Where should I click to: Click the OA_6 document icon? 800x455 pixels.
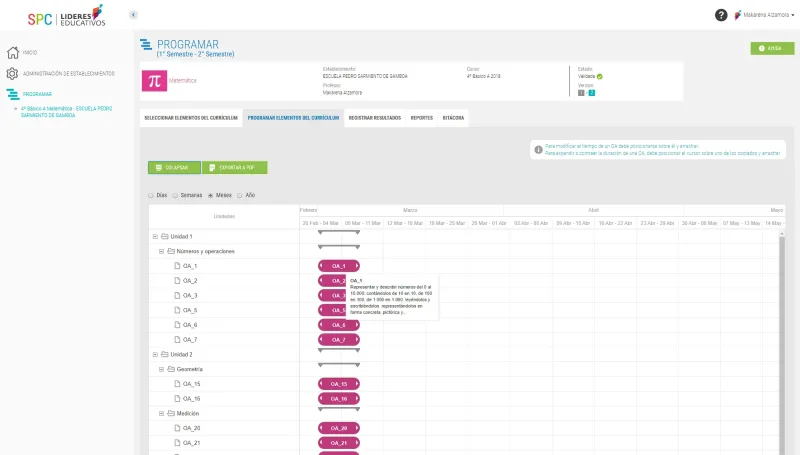coord(177,325)
